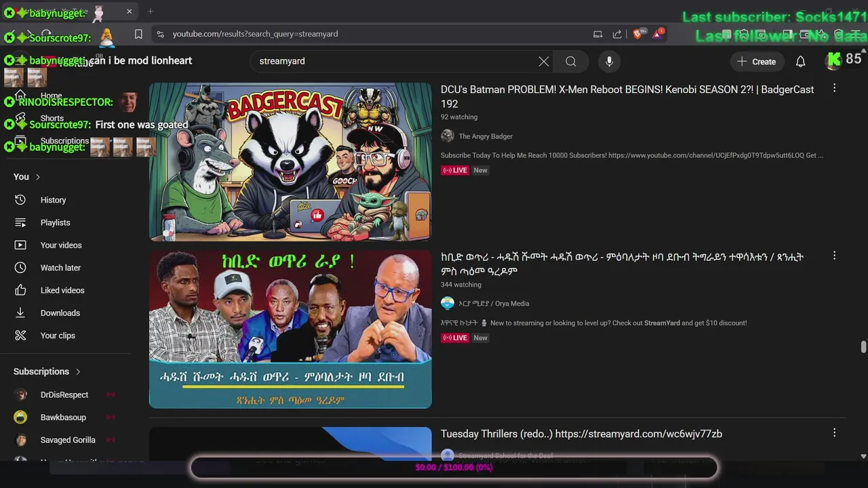Open Playlists in the sidebar

tap(55, 222)
